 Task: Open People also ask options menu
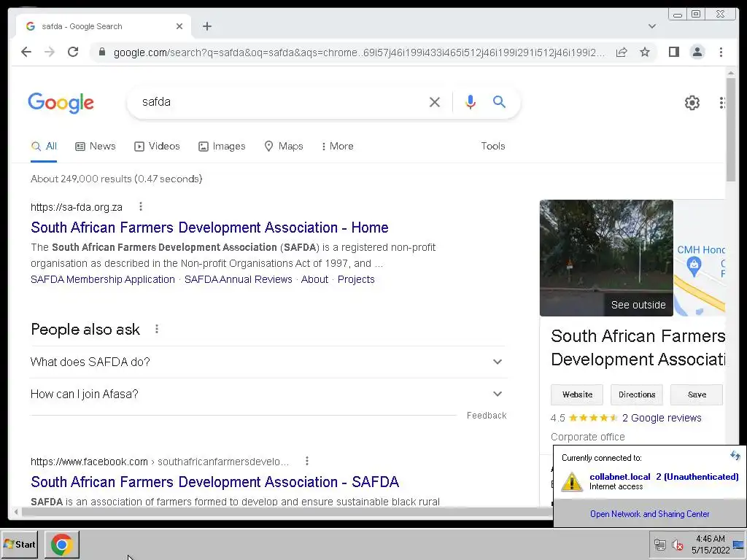coord(157,329)
